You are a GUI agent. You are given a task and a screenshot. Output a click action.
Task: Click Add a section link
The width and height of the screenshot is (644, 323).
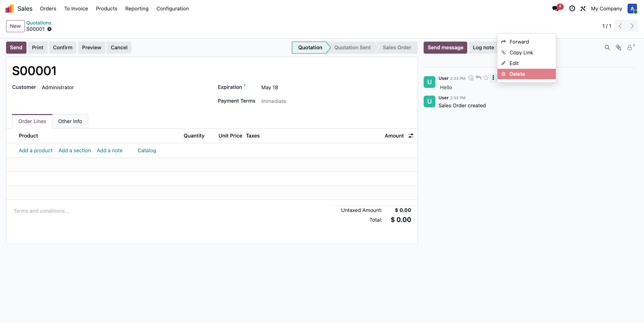75,151
